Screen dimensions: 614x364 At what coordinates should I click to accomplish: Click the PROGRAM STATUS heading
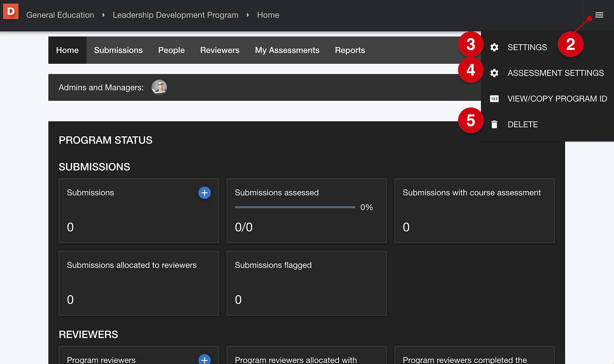point(106,140)
